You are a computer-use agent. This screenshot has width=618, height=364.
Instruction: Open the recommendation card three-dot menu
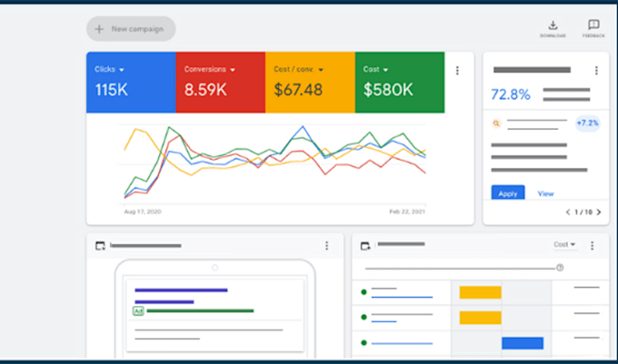[x=596, y=71]
